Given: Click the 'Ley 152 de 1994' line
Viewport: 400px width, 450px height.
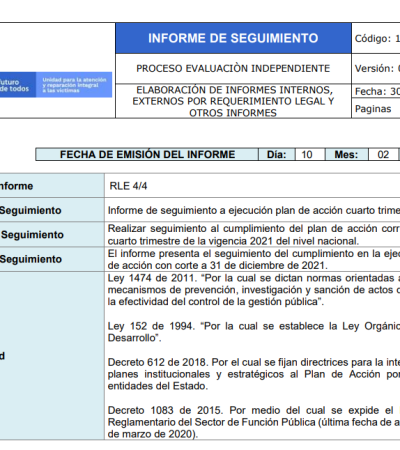Looking at the screenshot, I should pyautogui.click(x=254, y=326).
